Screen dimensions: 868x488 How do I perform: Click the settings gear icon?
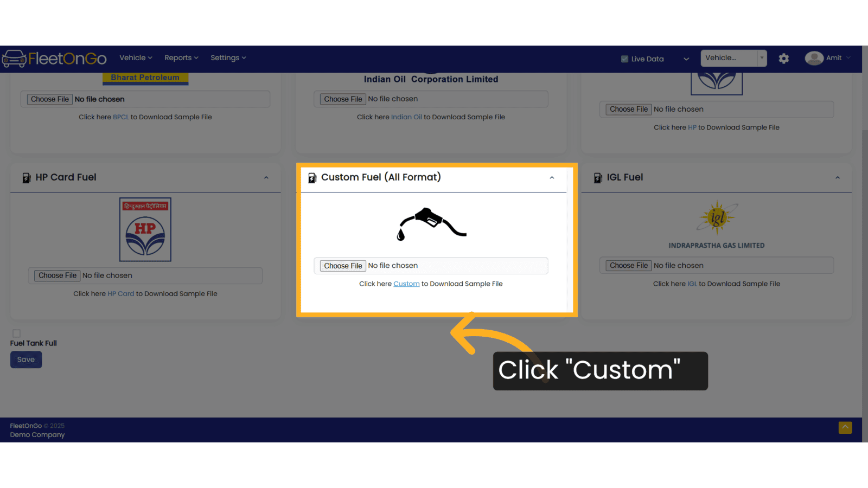783,59
